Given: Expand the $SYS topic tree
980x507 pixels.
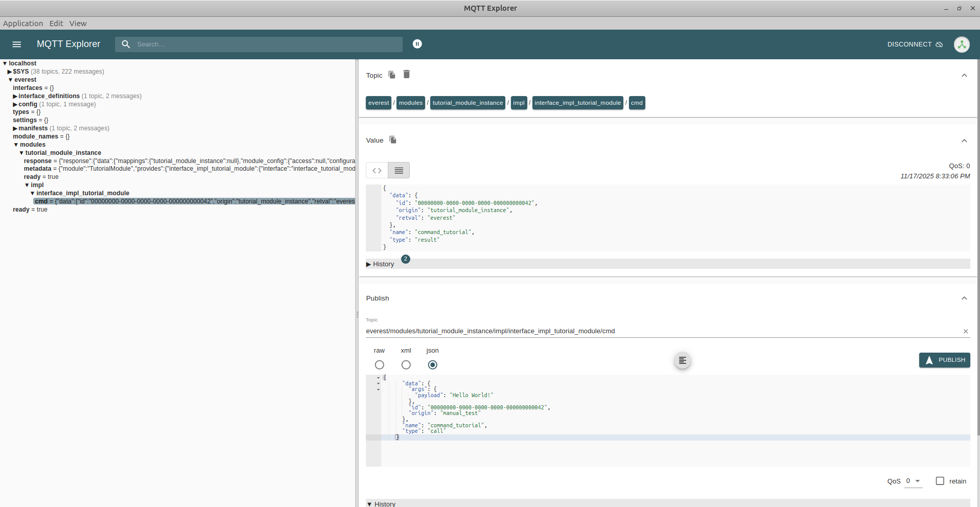Looking at the screenshot, I should pyautogui.click(x=9, y=72).
